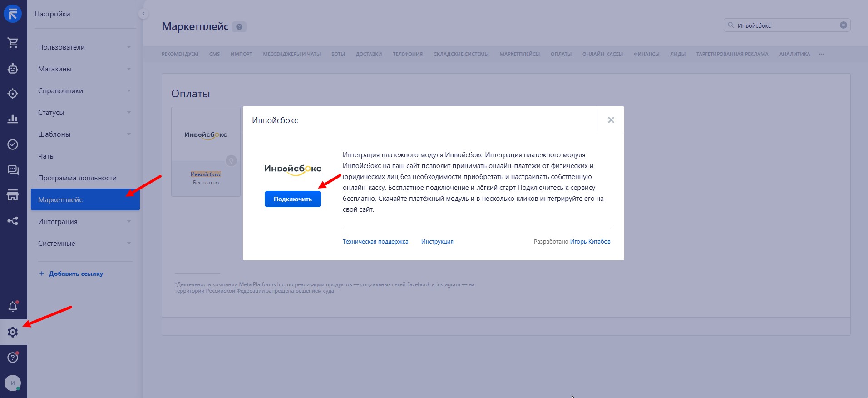This screenshot has height=398, width=868.
Task: Open the store storefront icon in sidebar
Action: coord(13,195)
